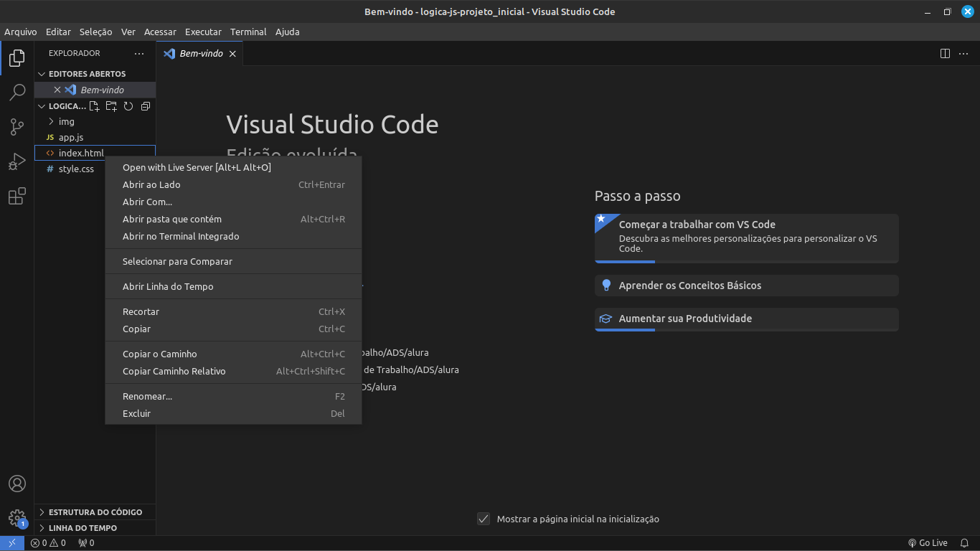Screen dimensions: 980x551
Task: Close Bem-vindo in open editors list
Action: click(x=57, y=90)
